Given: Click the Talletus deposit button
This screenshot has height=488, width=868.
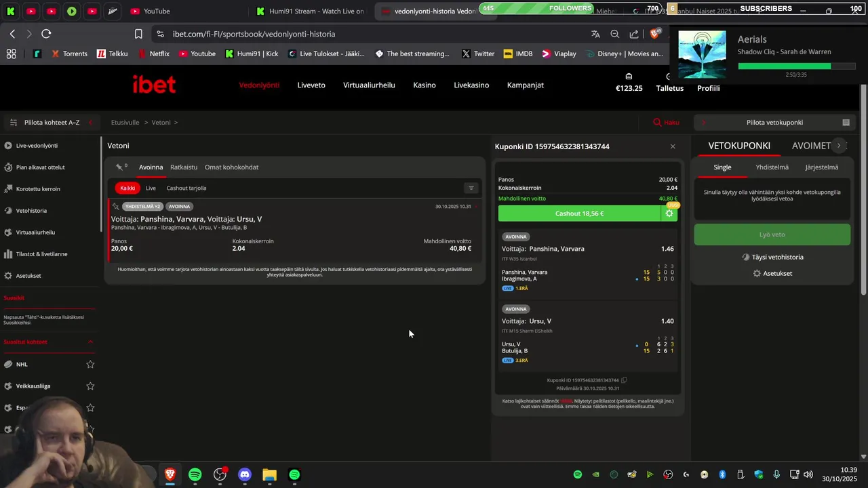Looking at the screenshot, I should pos(669,84).
